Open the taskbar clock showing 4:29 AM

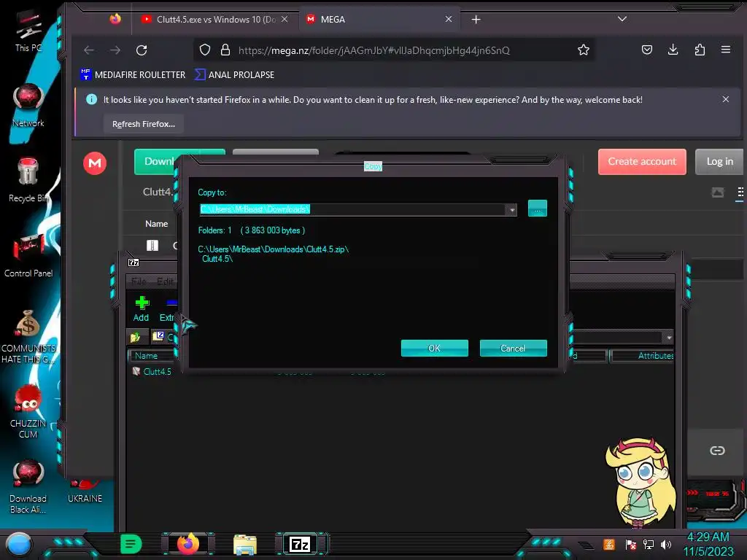coord(708,544)
